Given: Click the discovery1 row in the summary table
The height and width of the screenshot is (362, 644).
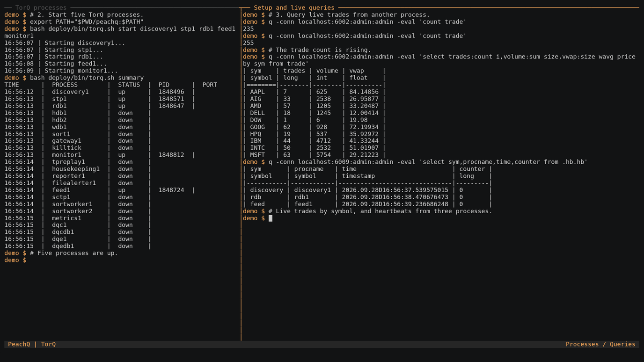Looking at the screenshot, I should tap(99, 92).
